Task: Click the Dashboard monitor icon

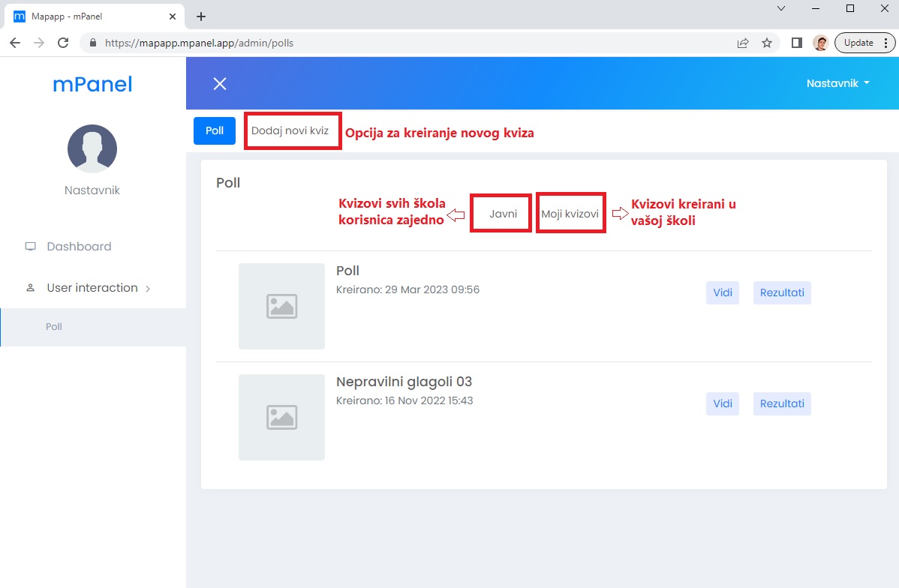Action: click(30, 247)
